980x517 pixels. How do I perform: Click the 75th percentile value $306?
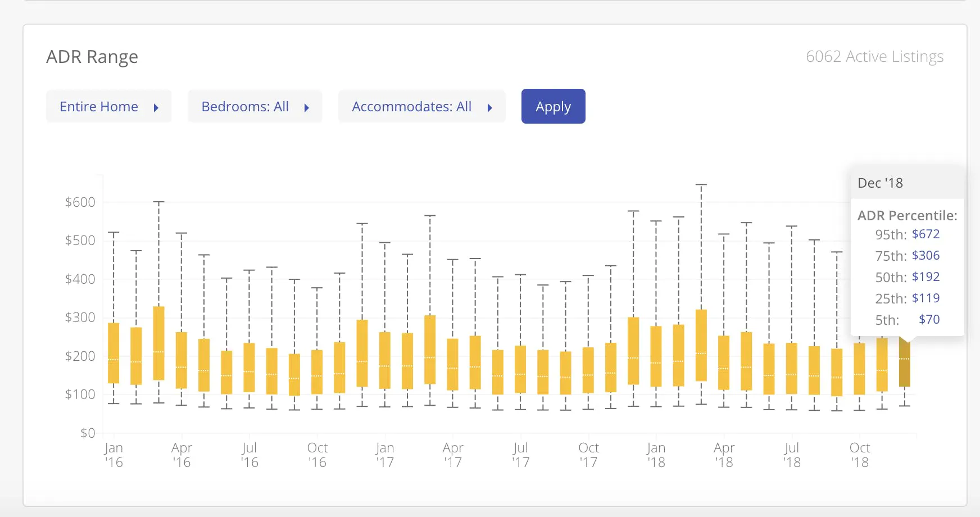925,256
